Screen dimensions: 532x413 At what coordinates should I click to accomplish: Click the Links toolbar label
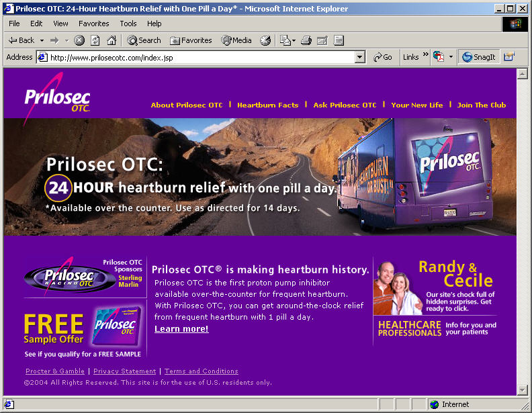410,57
